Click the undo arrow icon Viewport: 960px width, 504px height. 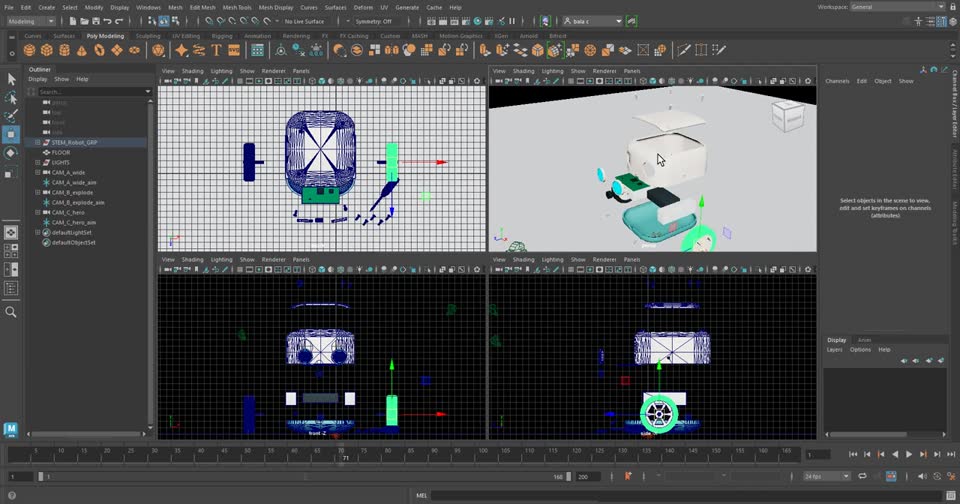point(108,21)
